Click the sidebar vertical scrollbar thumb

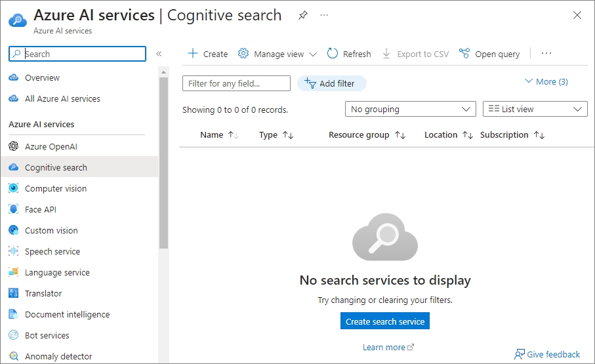163,163
